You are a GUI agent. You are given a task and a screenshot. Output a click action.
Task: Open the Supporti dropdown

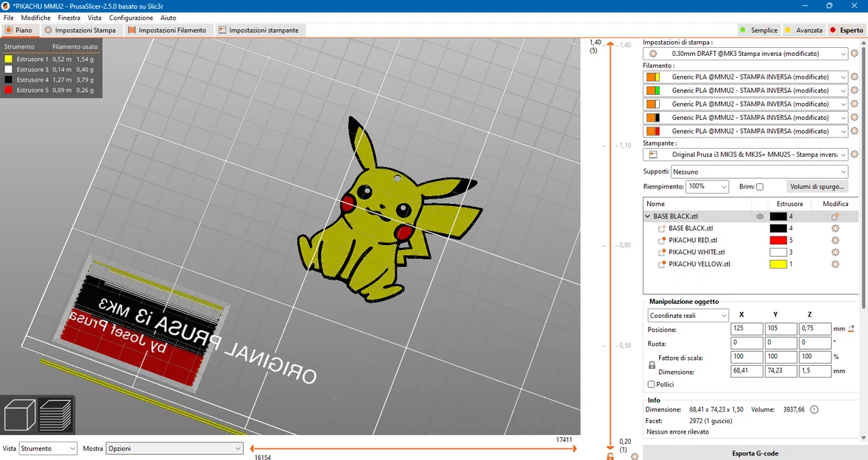point(760,171)
